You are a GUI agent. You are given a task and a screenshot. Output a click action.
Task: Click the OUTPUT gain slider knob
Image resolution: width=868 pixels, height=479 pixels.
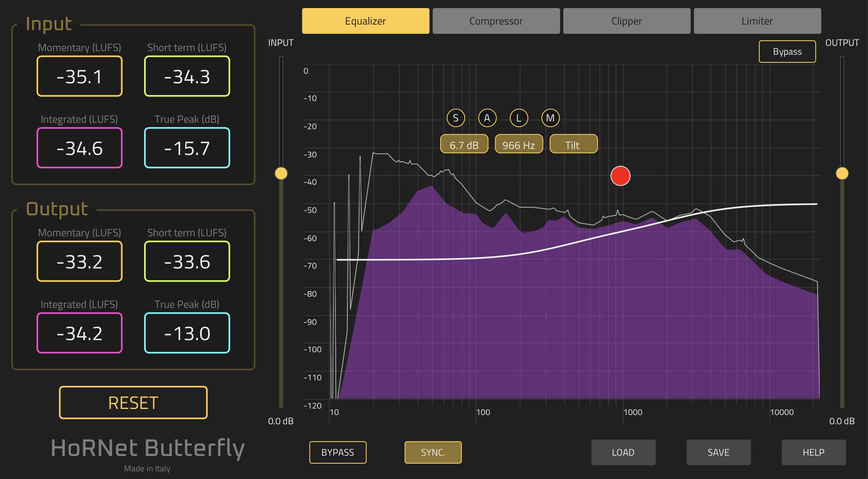coord(842,173)
